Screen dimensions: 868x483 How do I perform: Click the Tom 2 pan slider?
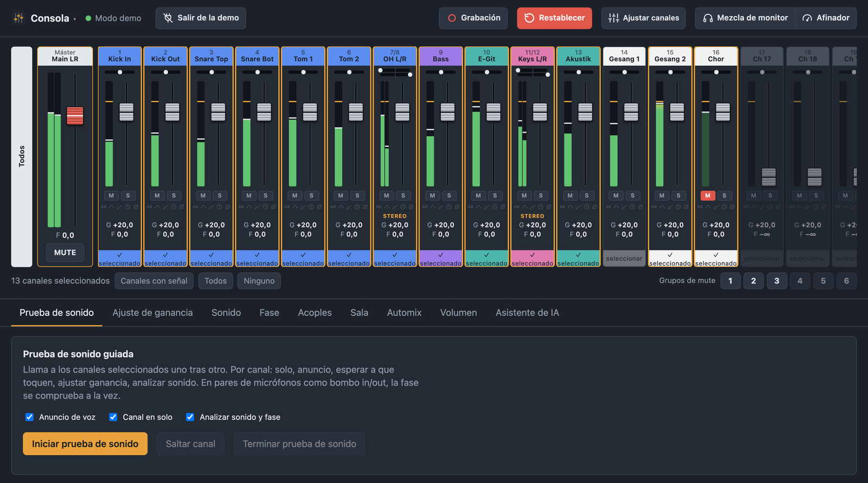pyautogui.click(x=349, y=72)
